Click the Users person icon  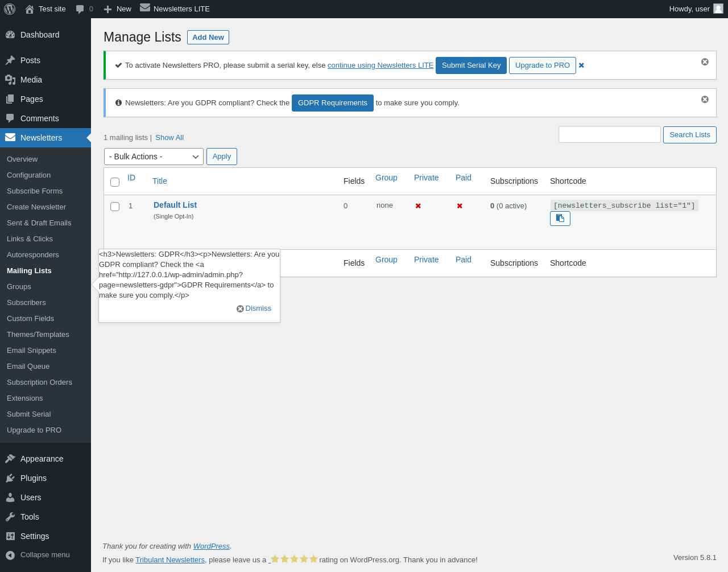coord(10,497)
